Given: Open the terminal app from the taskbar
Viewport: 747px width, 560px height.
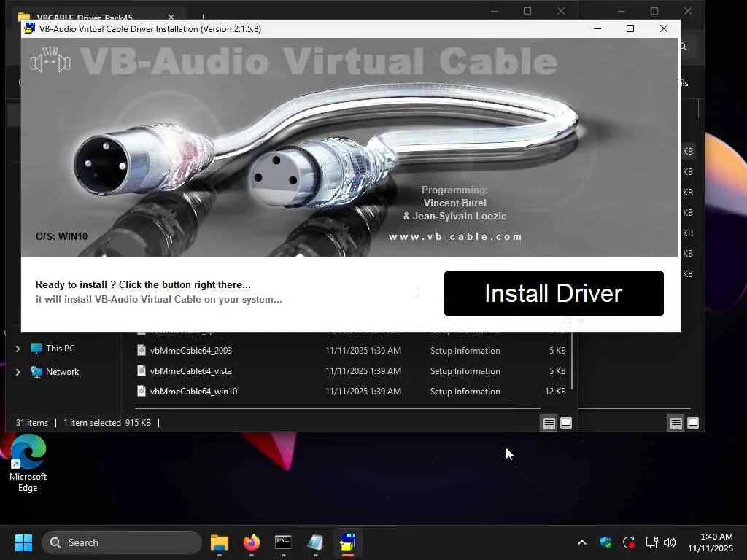Looking at the screenshot, I should click(284, 542).
